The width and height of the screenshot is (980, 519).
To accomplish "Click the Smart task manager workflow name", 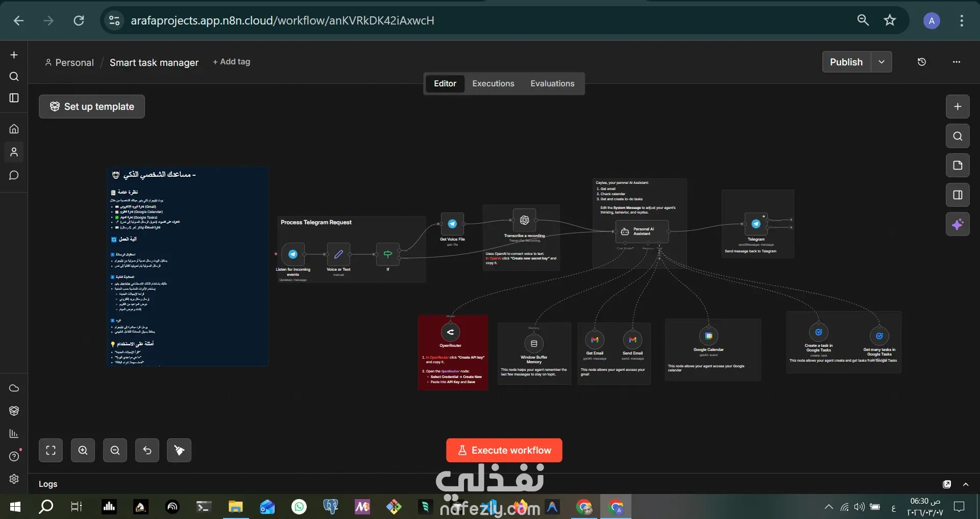I will (154, 62).
